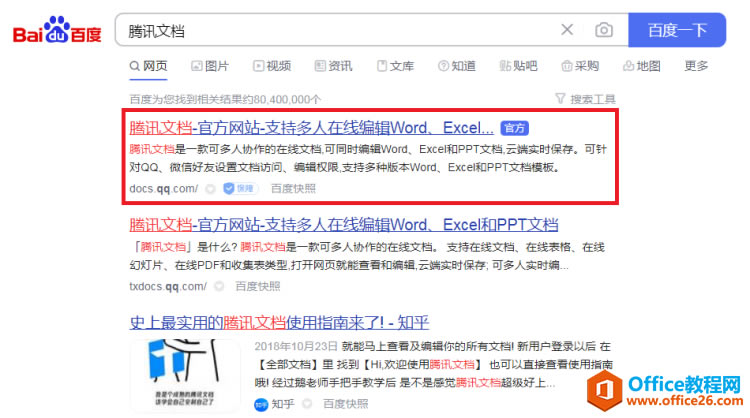
Task: Switch to the 图片 tab
Action: (x=210, y=66)
